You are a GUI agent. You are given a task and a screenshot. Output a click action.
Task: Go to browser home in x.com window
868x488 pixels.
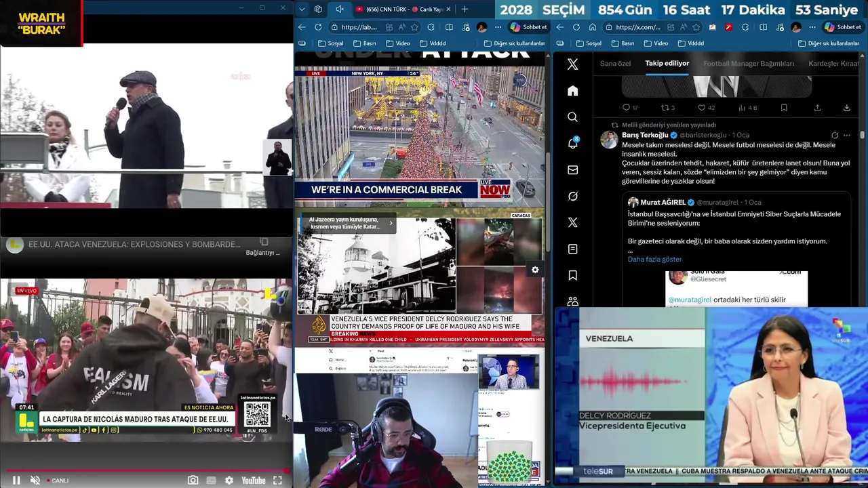click(x=593, y=27)
